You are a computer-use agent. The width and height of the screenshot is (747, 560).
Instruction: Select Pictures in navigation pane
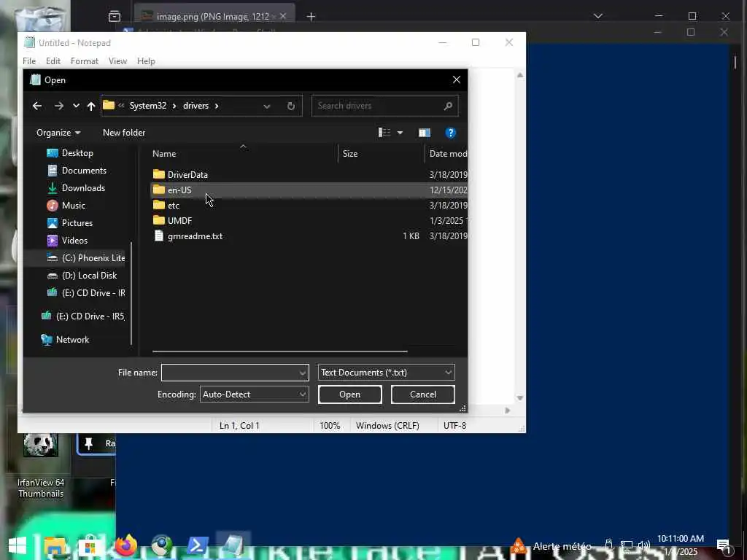77,223
